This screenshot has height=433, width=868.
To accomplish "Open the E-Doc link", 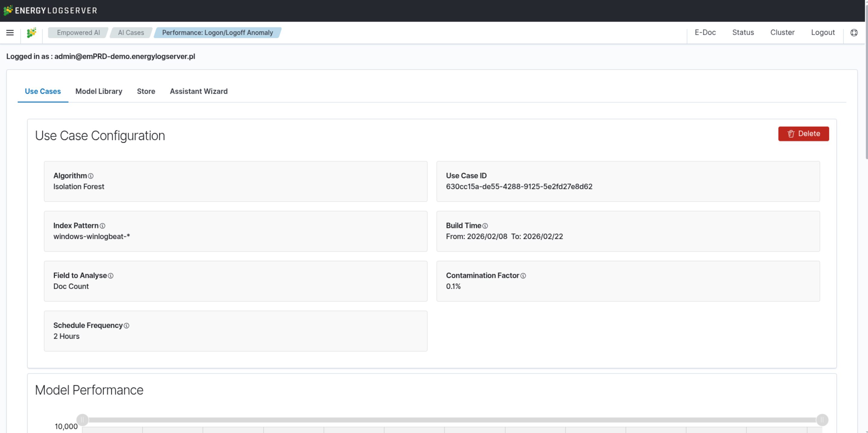I will point(705,33).
